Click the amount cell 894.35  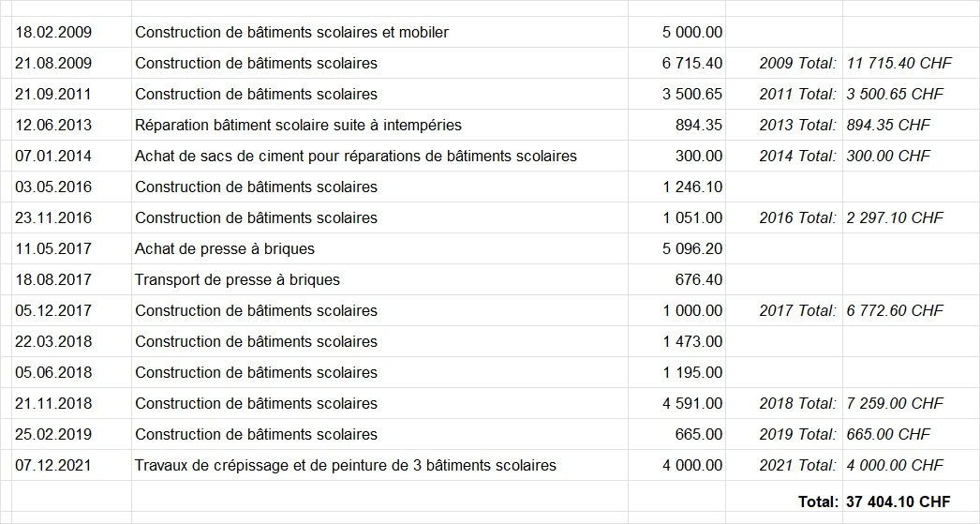[698, 126]
